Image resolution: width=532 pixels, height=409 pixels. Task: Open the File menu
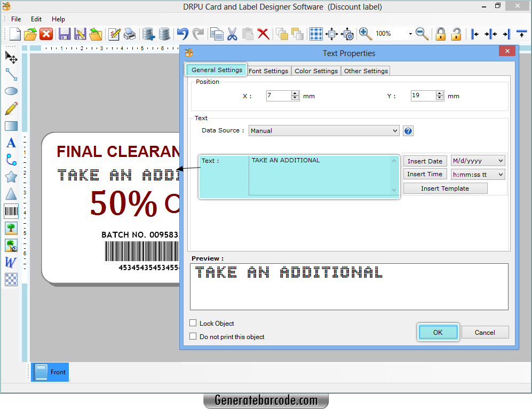tap(16, 19)
